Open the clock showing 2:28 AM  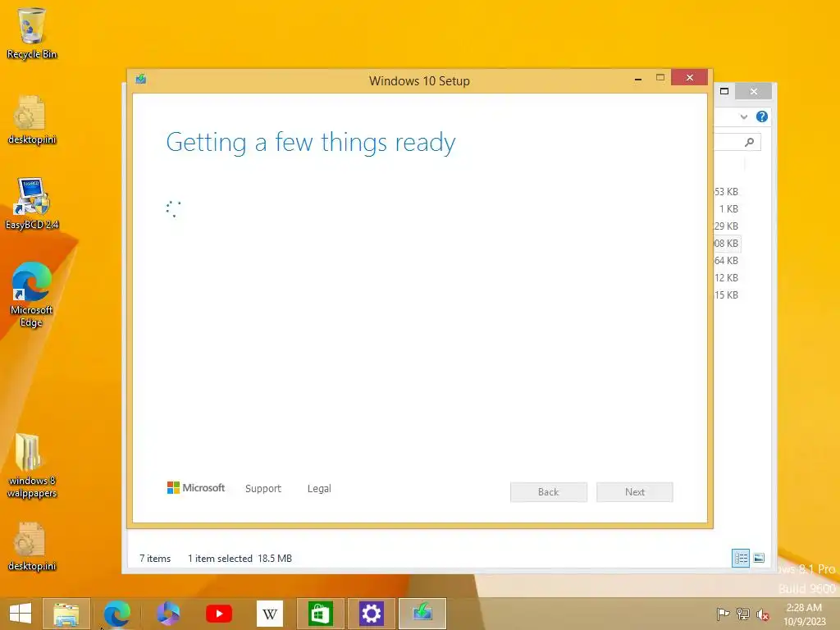click(x=804, y=614)
